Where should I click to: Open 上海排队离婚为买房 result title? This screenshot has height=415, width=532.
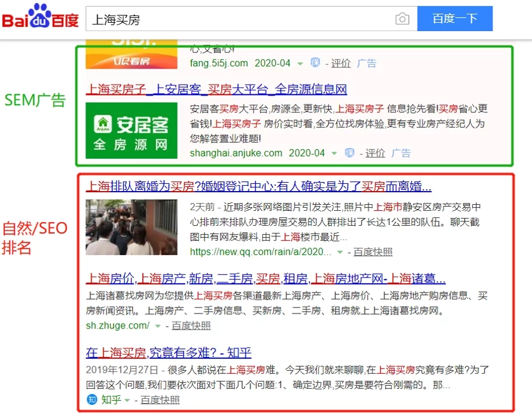[259, 186]
